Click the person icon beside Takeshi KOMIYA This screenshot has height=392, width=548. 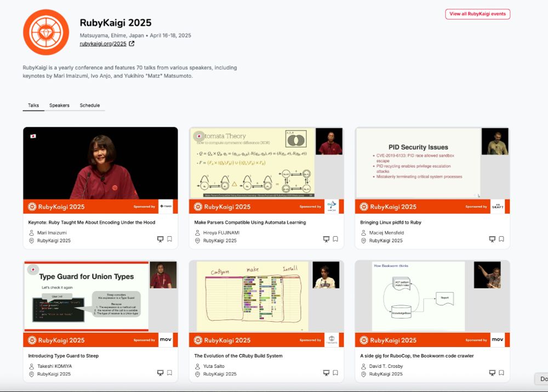point(31,366)
